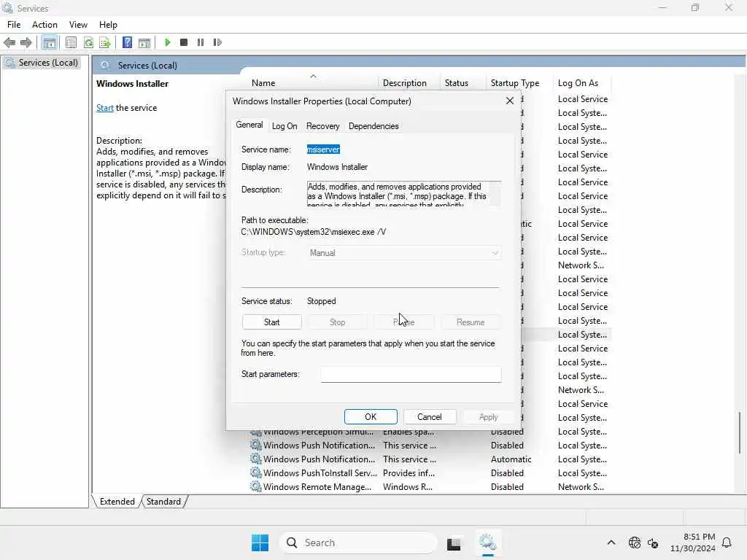Click the Services icon in the taskbar

pos(488,542)
